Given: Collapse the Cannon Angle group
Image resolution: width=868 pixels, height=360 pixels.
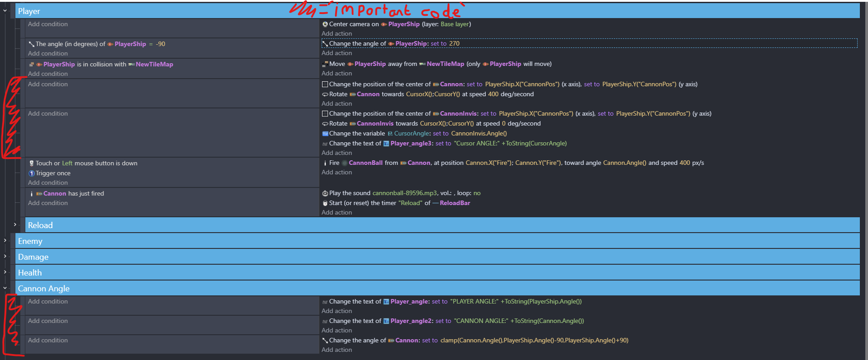Looking at the screenshot, I should [5, 288].
